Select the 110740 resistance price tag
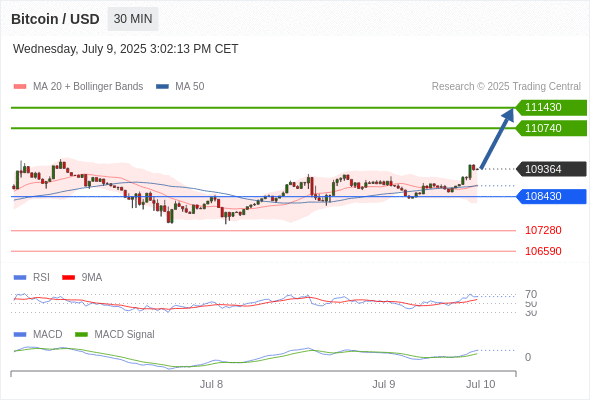590x400 pixels. click(x=551, y=128)
